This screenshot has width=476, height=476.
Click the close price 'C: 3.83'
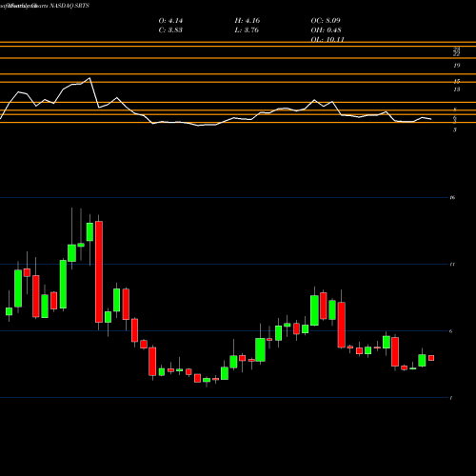point(170,30)
